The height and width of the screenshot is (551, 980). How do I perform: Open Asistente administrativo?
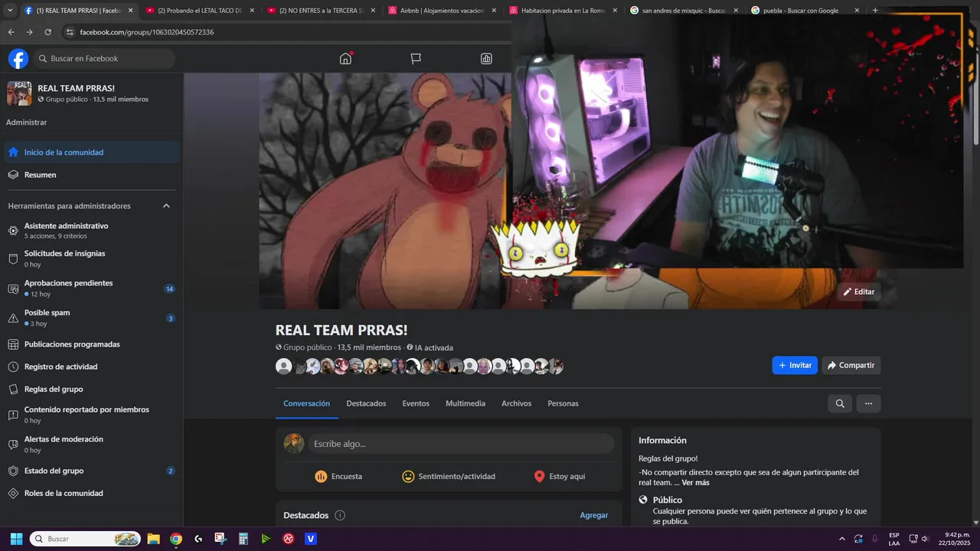pos(92,230)
